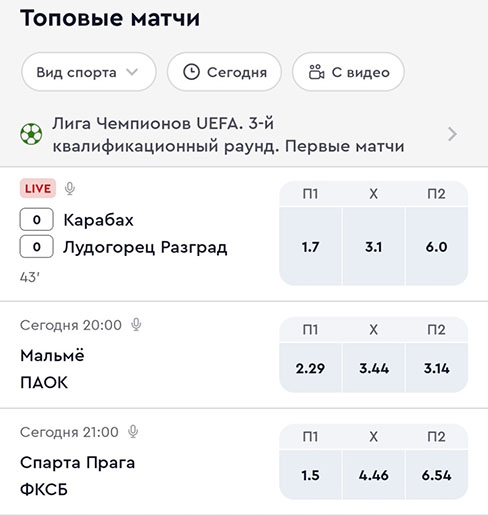Click the clock icon in Сегодня filter
This screenshot has height=515, width=488.
[x=191, y=72]
